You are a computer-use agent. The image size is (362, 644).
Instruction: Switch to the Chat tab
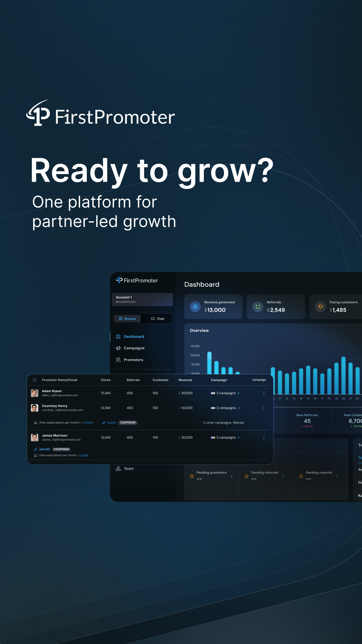(157, 319)
